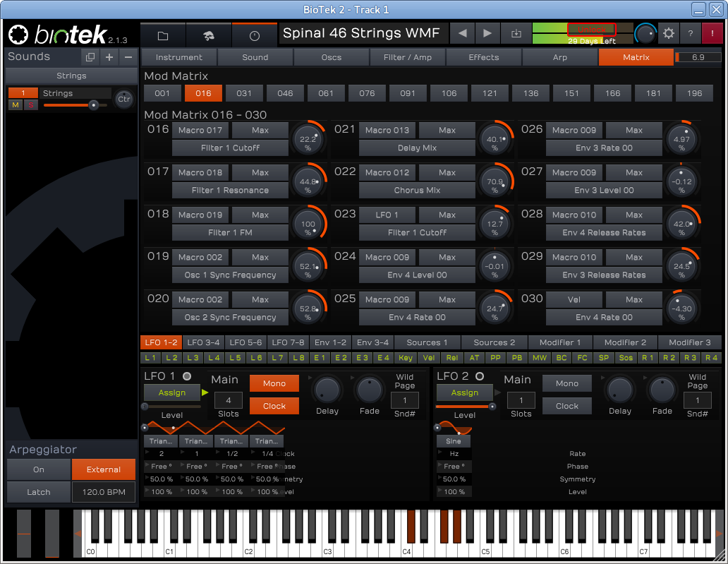This screenshot has height=564, width=728.
Task: Click the arrow beside LFO 2 Assign
Action: point(498,392)
